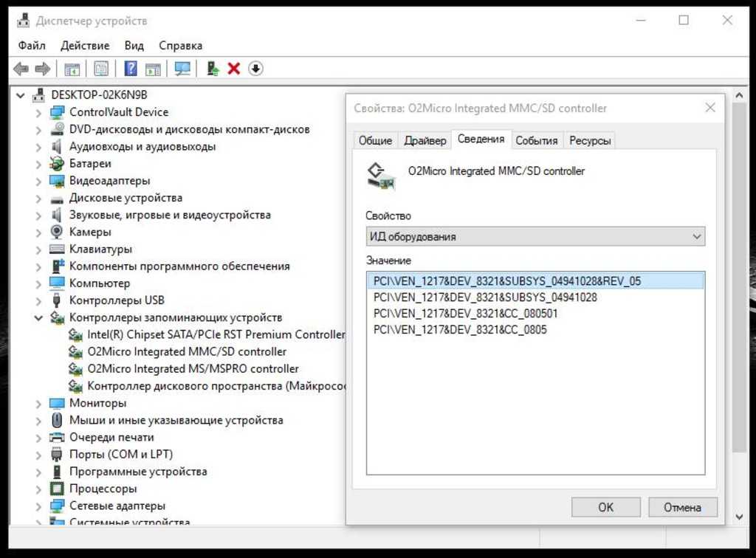This screenshot has width=756, height=558.
Task: Click the Контроллеры USB icon
Action: pyautogui.click(x=57, y=300)
